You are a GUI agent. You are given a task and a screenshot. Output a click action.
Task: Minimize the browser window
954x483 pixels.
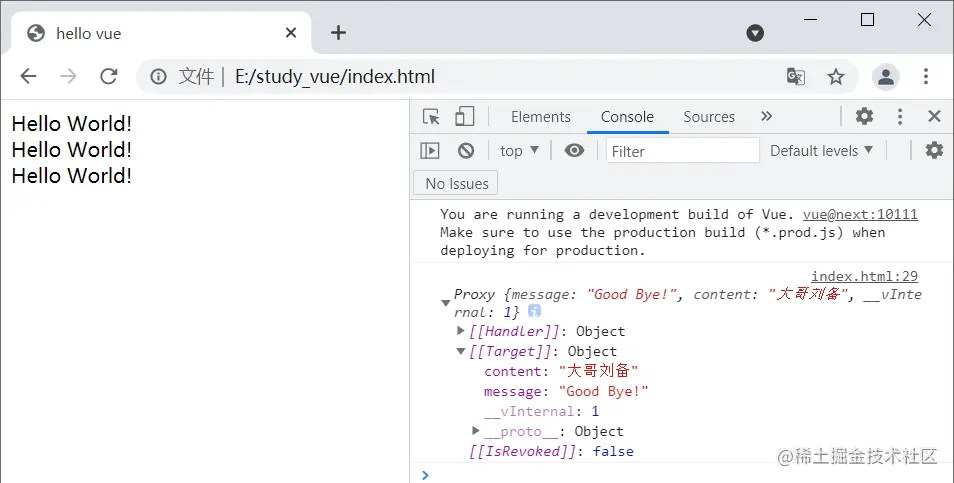pyautogui.click(x=810, y=20)
